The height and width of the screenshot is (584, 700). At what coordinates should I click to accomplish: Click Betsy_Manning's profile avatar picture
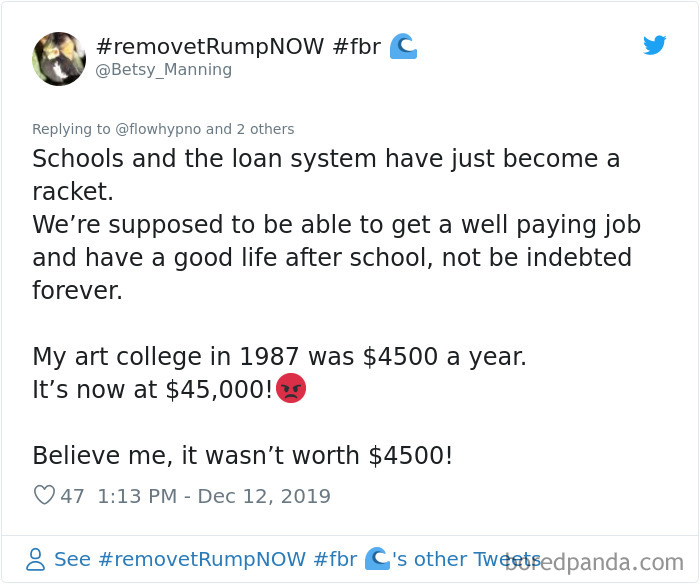click(59, 58)
